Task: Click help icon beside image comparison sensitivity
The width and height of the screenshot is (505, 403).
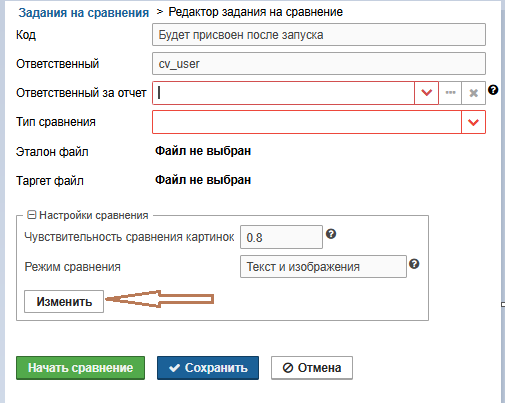Action: coord(331,234)
